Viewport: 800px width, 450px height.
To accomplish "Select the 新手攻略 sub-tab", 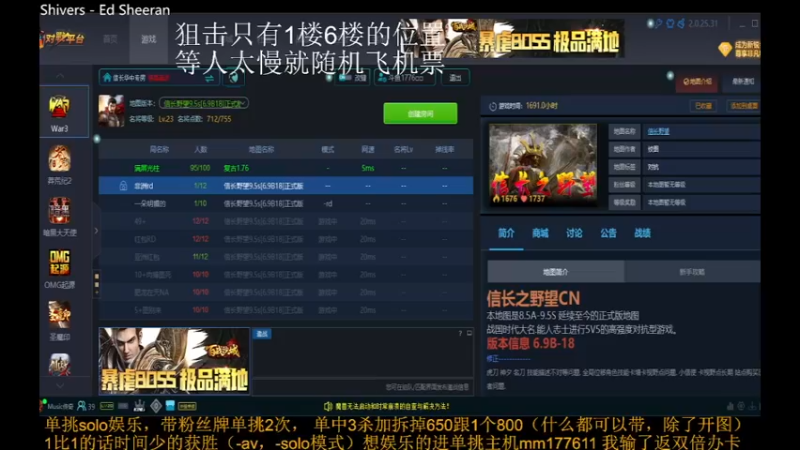I will (x=692, y=272).
